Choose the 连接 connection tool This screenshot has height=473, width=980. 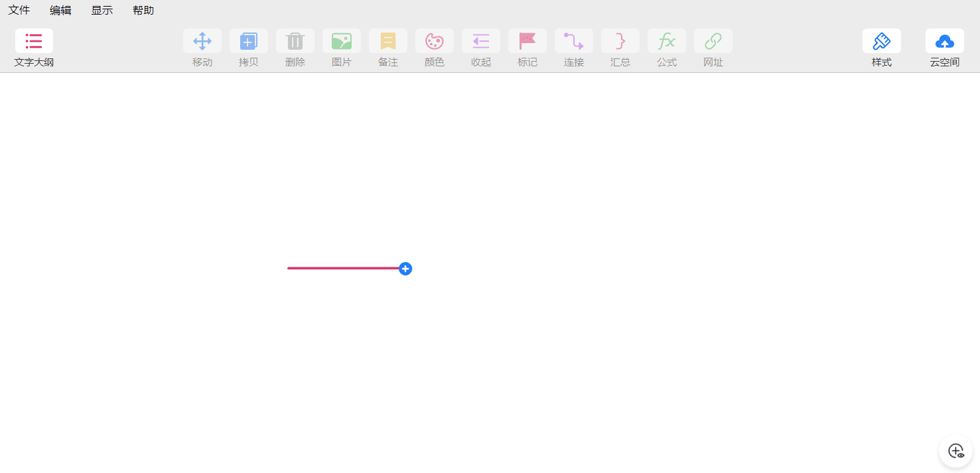(574, 41)
